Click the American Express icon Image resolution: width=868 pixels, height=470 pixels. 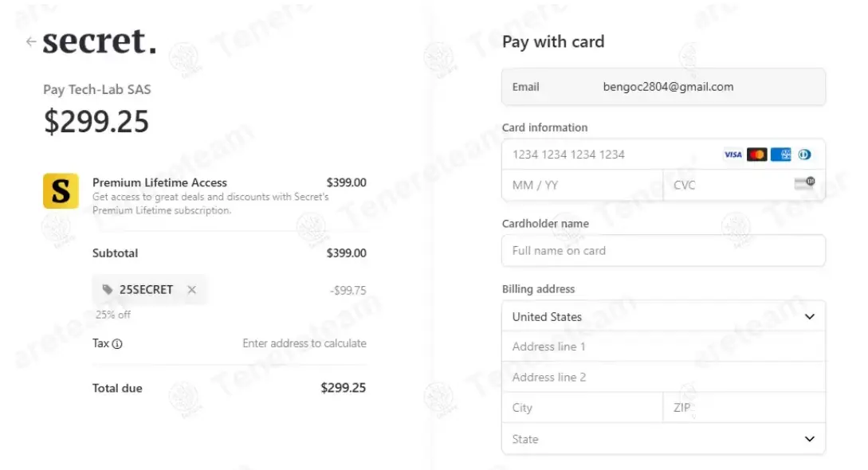tap(781, 155)
